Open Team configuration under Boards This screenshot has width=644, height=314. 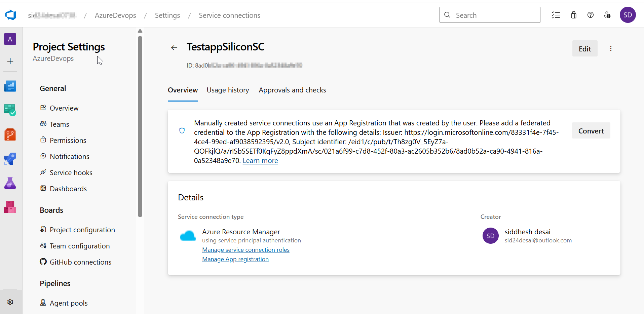[x=75, y=246]
